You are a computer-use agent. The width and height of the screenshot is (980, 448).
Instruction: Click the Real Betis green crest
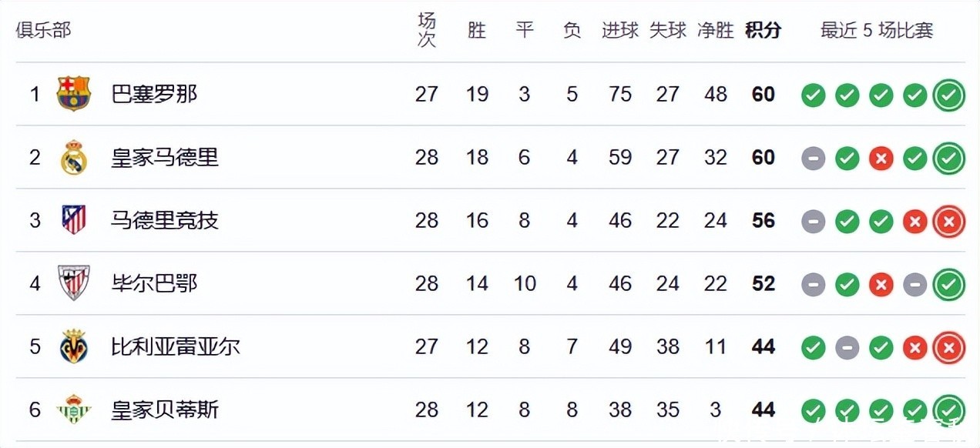pos(74,410)
